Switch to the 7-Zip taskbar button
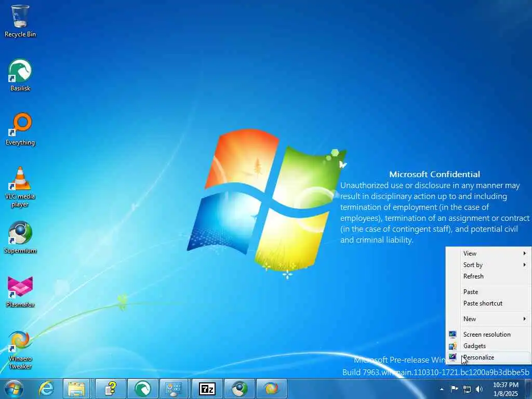The height and width of the screenshot is (399, 532). coord(207,389)
